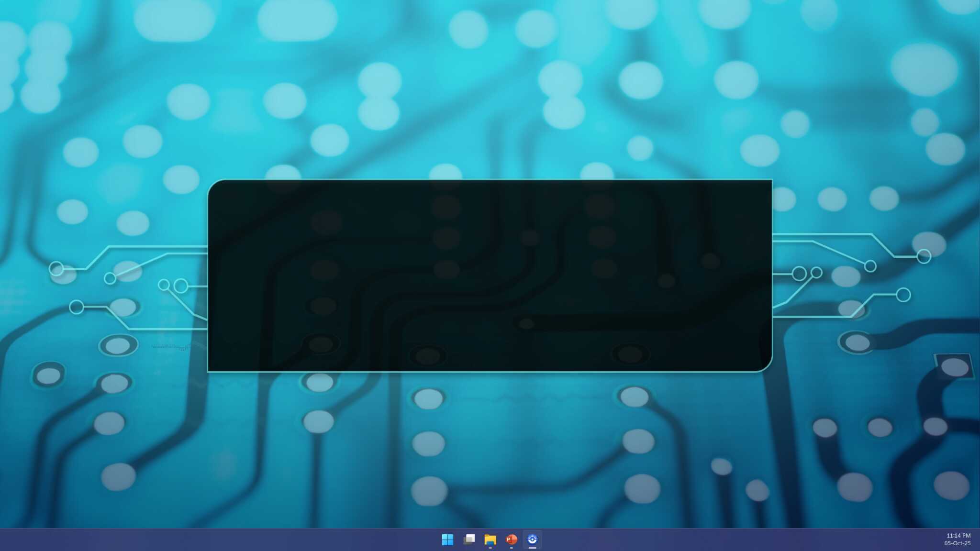Click the 05-Oct-25 date in system tray
980x551 pixels.
[x=957, y=543]
